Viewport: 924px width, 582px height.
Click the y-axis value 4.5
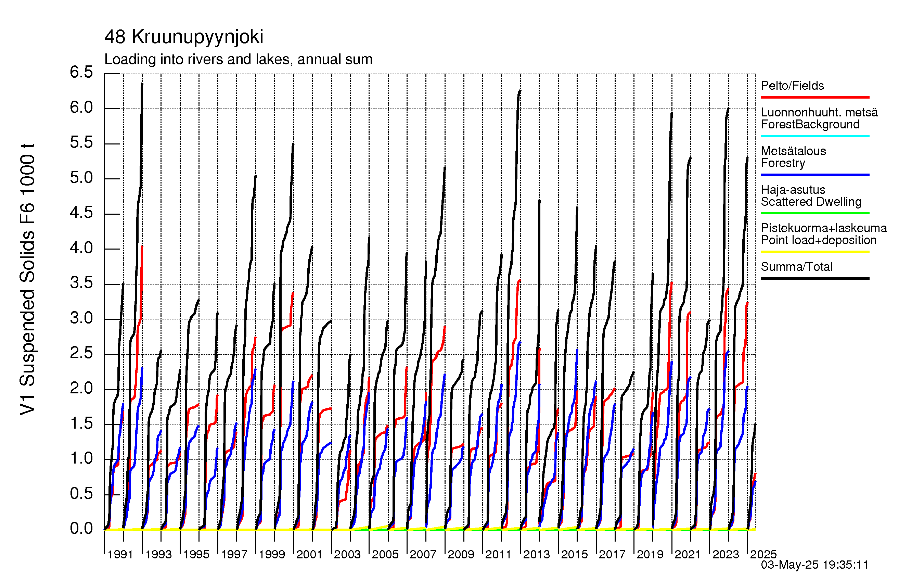81,213
